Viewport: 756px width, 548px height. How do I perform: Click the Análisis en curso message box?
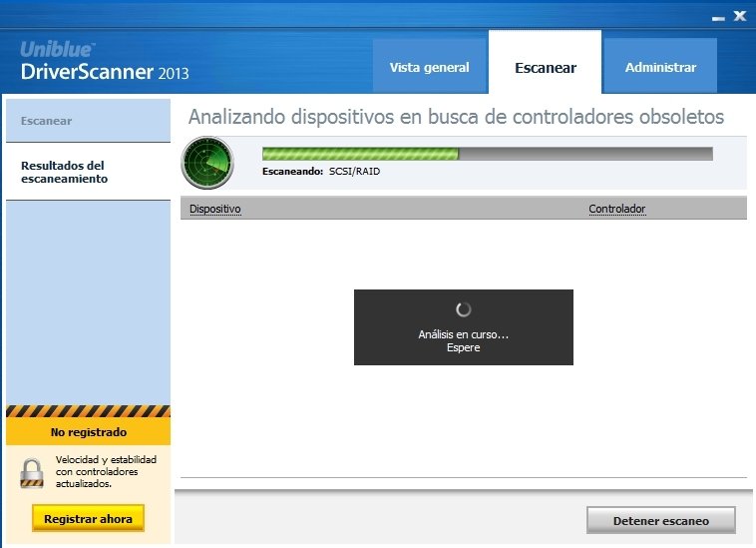point(464,327)
